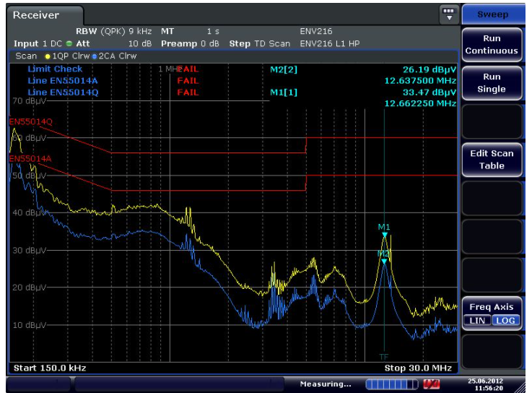Image resolution: width=532 pixels, height=393 pixels.
Task: Click Line EN55014Q FAIL result
Action: pos(188,92)
